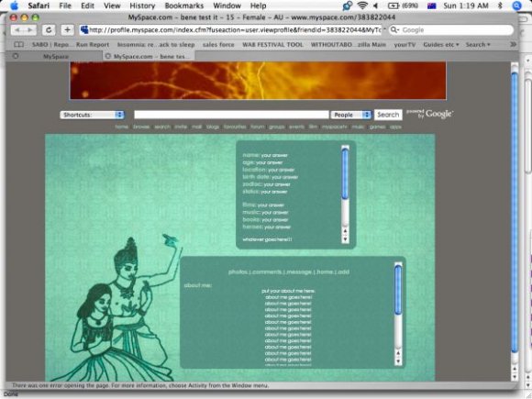Image resolution: width=532 pixels, height=399 pixels.
Task: Click the down arrow of the details box scrollbar
Action: coord(345,240)
